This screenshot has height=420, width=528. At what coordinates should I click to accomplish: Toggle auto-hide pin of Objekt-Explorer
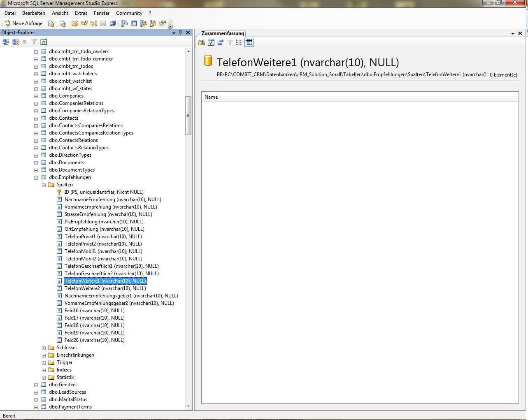181,32
